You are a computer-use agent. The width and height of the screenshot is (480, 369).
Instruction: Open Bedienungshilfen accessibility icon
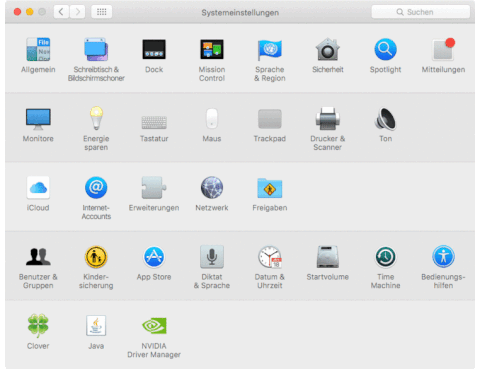coord(443,257)
